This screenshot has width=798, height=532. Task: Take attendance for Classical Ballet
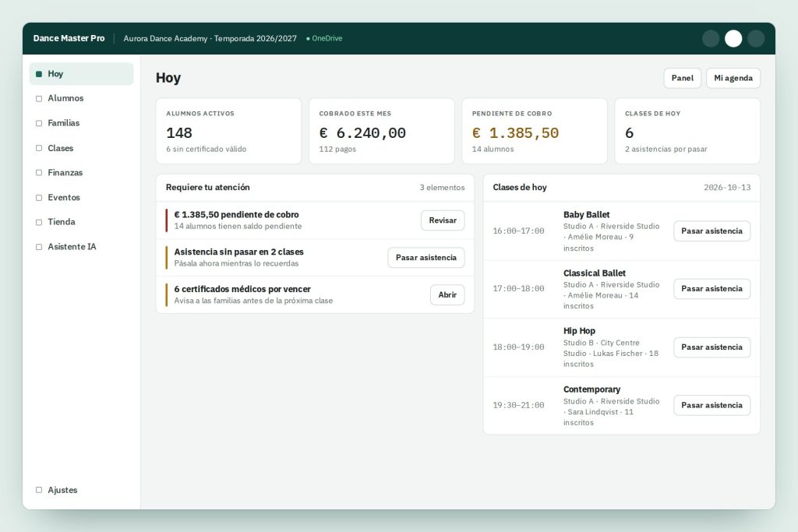click(712, 288)
